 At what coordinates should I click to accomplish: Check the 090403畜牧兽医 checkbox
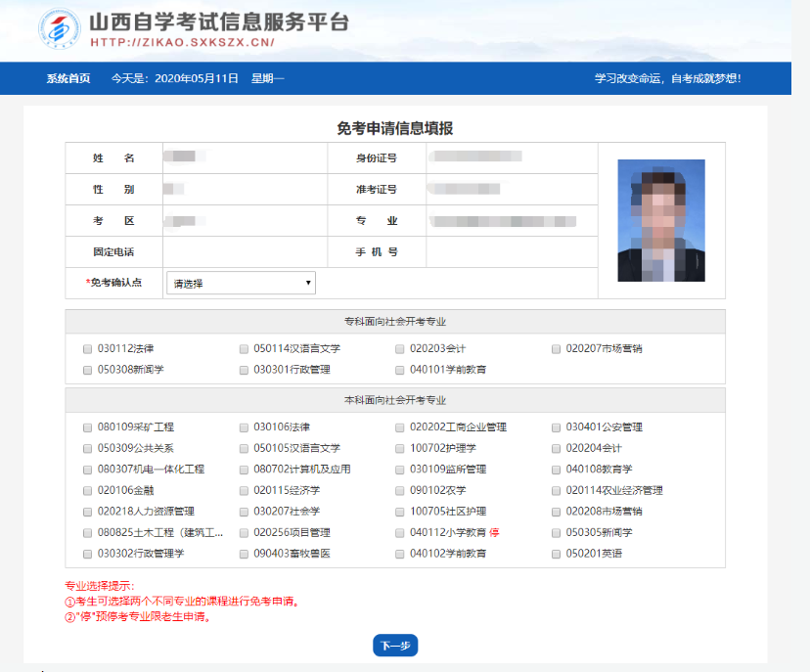(x=244, y=555)
